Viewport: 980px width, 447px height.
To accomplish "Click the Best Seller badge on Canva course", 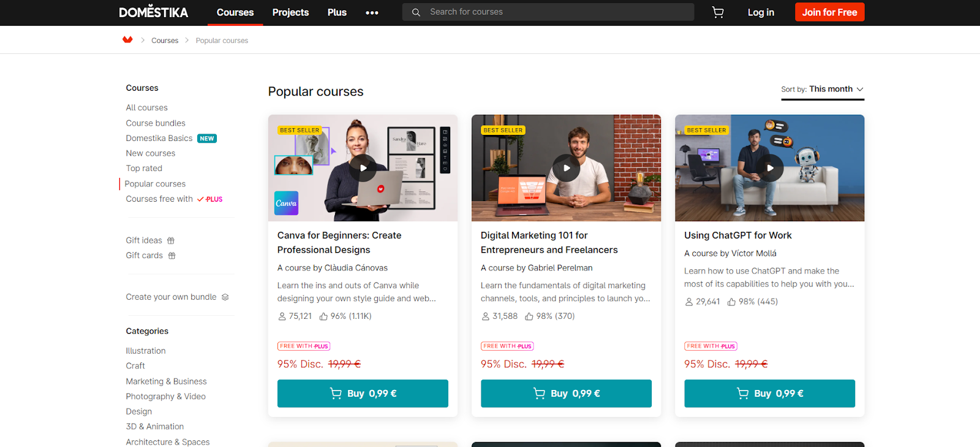I will click(300, 130).
